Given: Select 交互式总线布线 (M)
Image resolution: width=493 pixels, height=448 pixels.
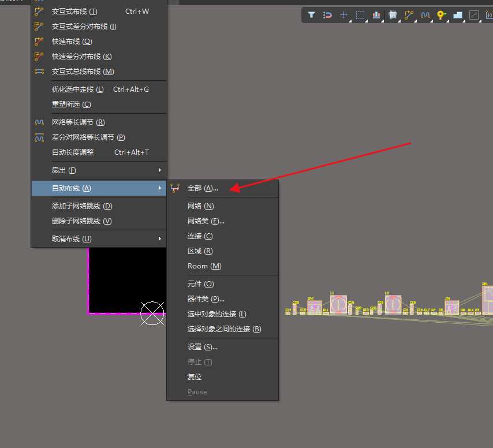Looking at the screenshot, I should pos(99,72).
